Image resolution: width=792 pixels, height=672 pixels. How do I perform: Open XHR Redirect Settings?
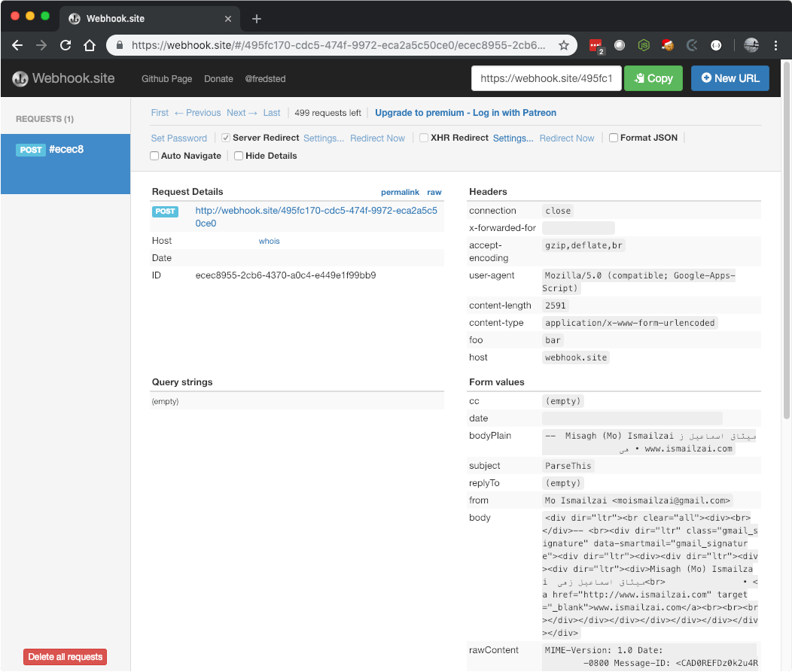point(513,138)
